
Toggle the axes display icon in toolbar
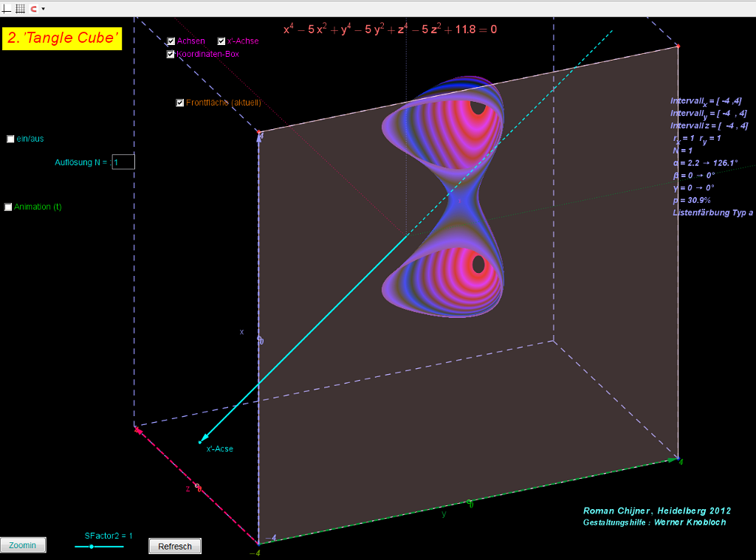click(7, 9)
